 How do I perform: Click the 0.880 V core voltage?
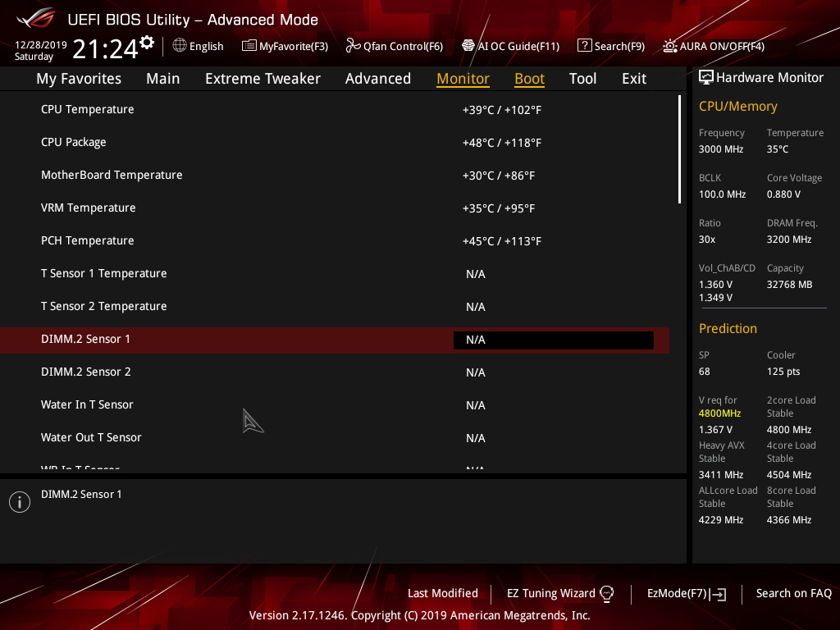click(783, 194)
